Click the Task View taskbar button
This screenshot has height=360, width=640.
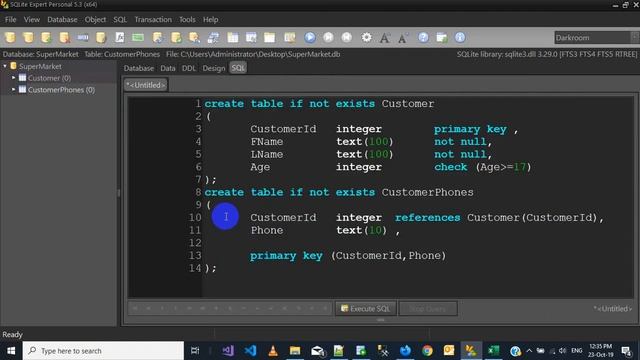pos(195,351)
